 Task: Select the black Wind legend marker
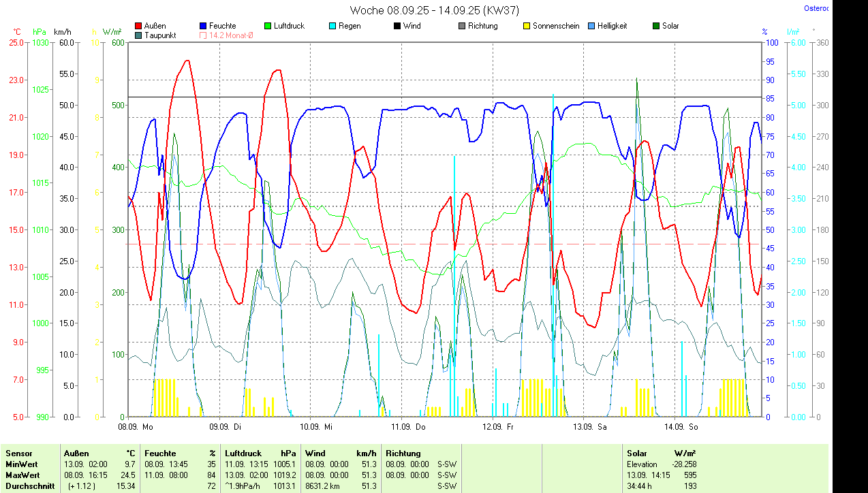click(x=397, y=26)
